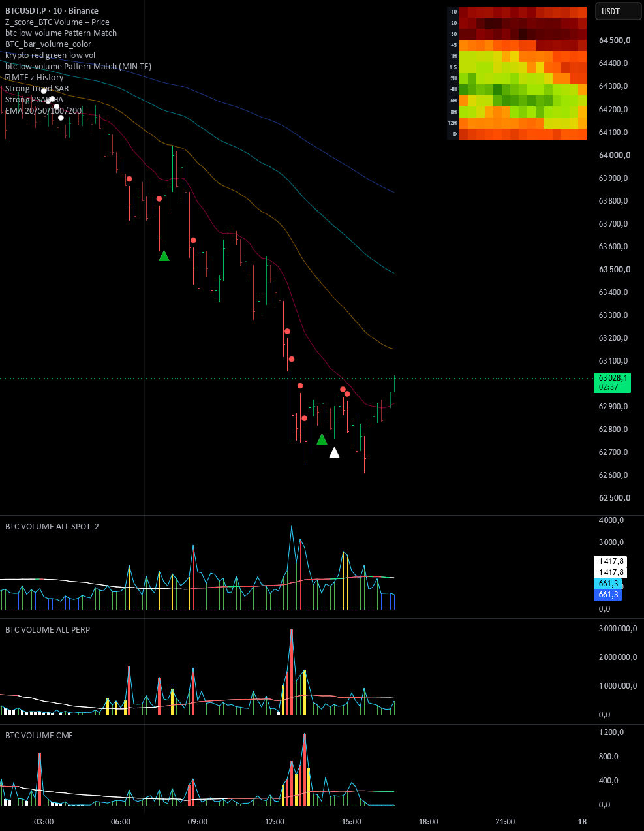Screen dimensions: 644x831
Task: Click the 10 row label in heatmap
Action: point(453,12)
